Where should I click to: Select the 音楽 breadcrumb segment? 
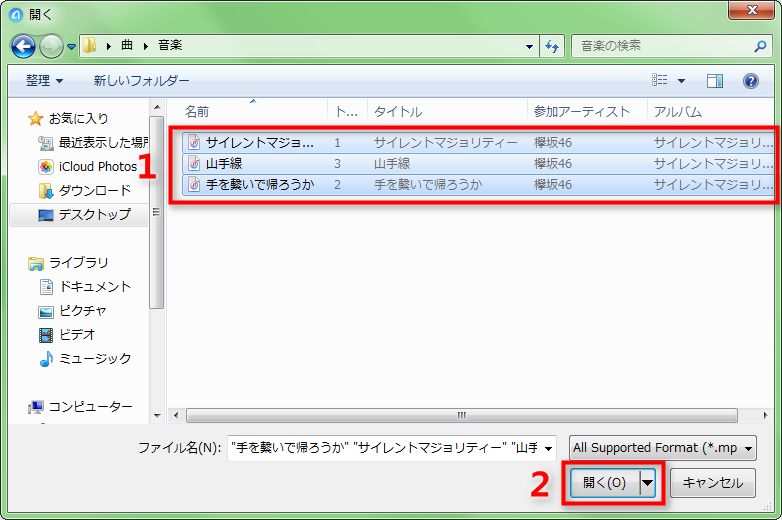(x=170, y=45)
